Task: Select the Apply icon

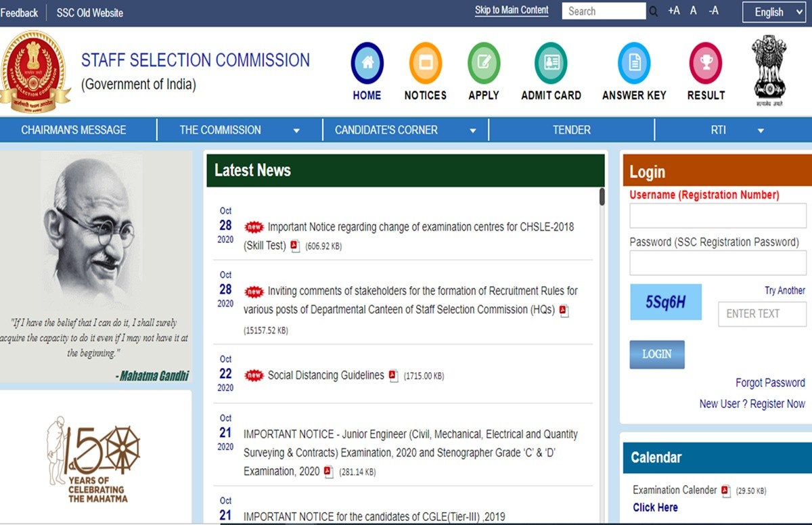Action: [484, 63]
